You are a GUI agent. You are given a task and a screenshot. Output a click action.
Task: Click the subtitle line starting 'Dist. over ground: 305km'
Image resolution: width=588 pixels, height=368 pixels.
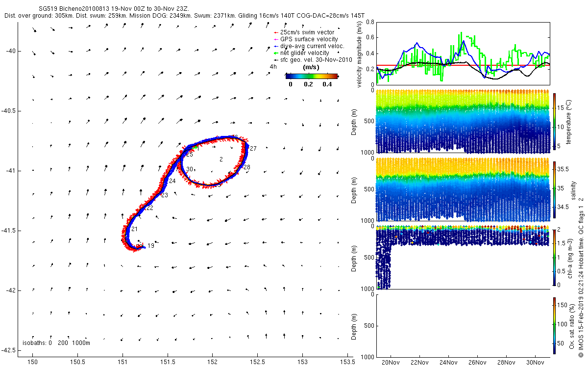(184, 16)
